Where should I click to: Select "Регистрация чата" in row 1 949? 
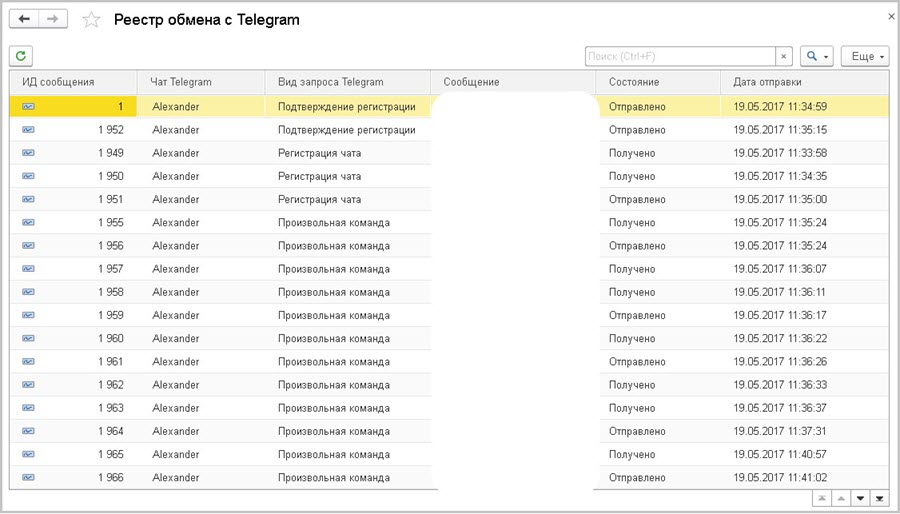[x=319, y=153]
